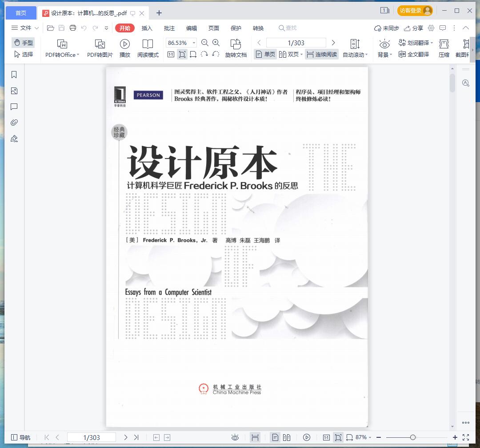Viewport: 480px width, 448px height.
Task: Collapse the ribbon with the up chevron
Action: point(466,28)
